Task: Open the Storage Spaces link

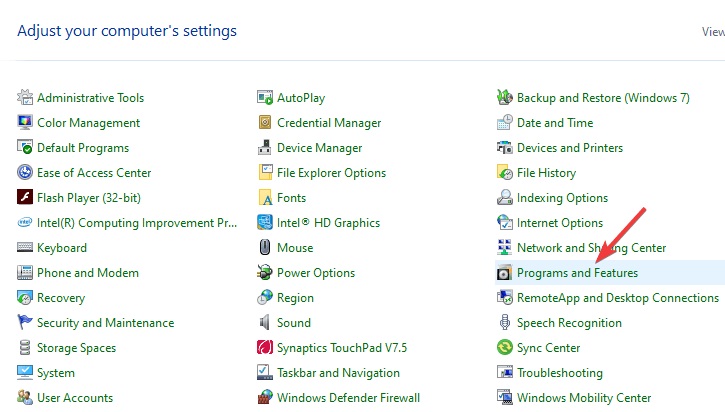Action: coord(76,348)
